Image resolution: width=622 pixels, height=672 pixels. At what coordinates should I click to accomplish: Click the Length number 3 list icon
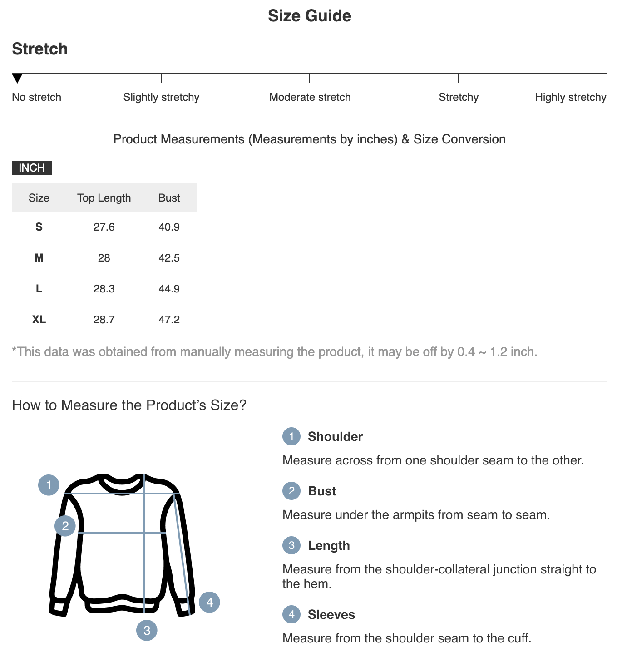click(291, 545)
